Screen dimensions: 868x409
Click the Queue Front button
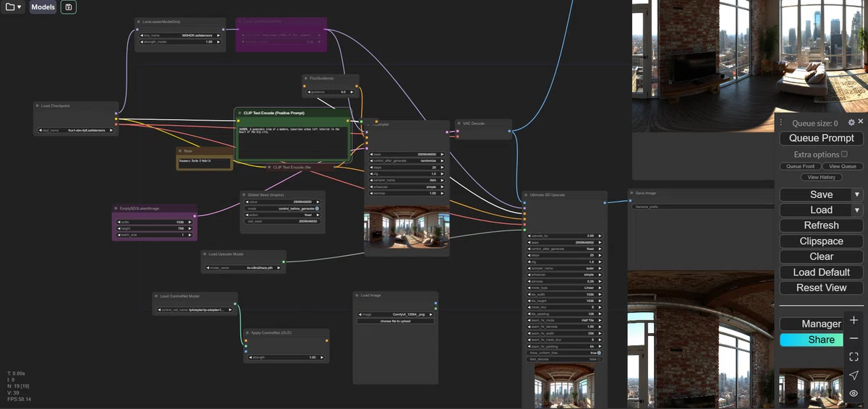click(x=800, y=166)
